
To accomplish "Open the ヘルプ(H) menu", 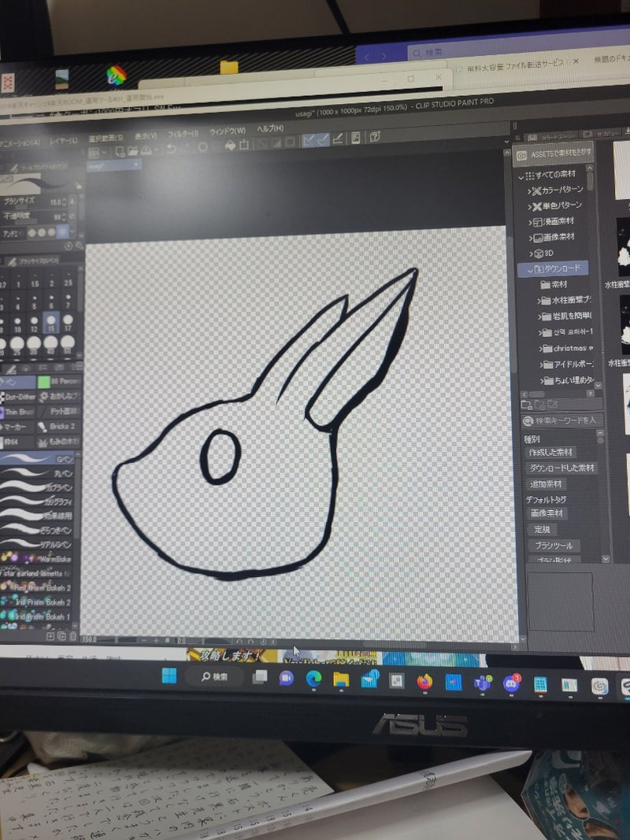I will click(269, 128).
